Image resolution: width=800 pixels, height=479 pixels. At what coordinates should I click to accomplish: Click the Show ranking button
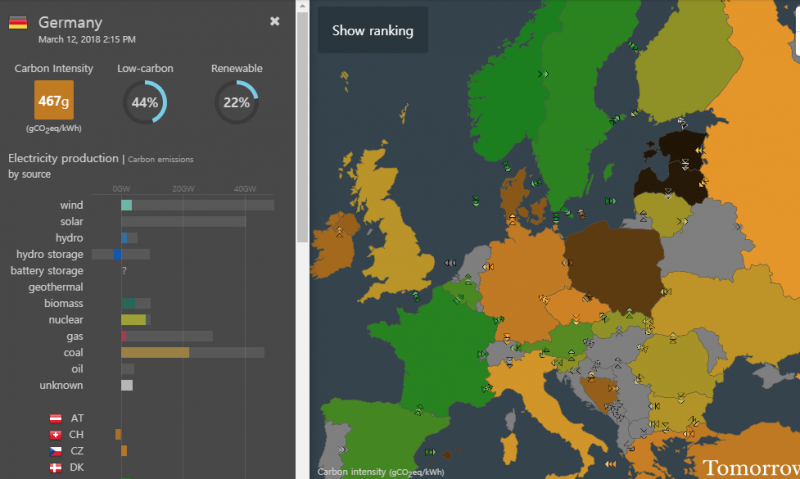pos(373,31)
